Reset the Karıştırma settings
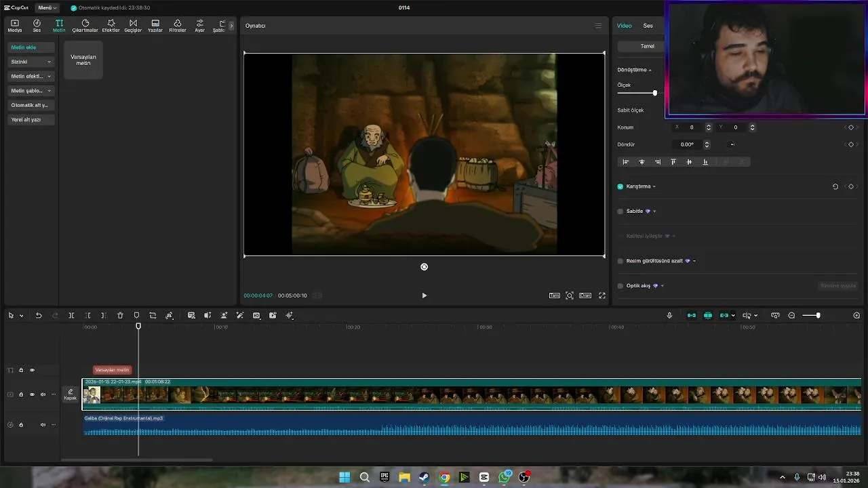Screen dimensions: 868x488 click(835, 186)
